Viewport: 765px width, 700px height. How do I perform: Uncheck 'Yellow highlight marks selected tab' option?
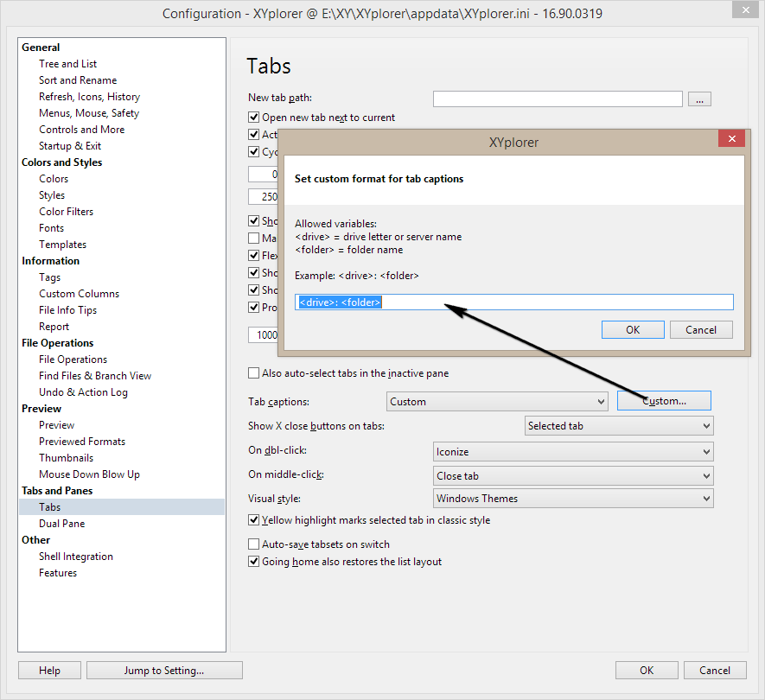click(x=254, y=520)
